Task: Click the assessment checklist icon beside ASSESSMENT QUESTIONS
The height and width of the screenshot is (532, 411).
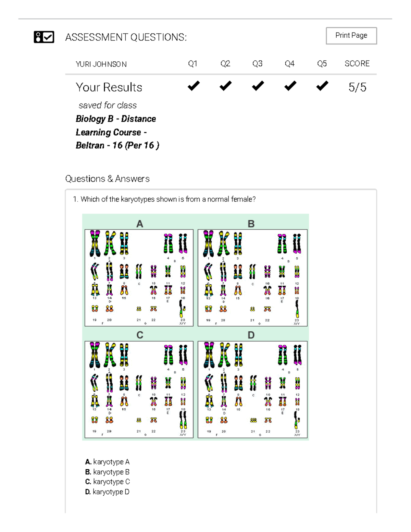Action: pos(43,37)
